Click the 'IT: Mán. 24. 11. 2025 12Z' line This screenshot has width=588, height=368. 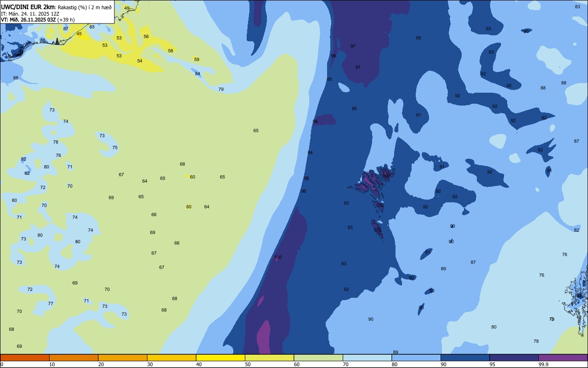point(30,14)
